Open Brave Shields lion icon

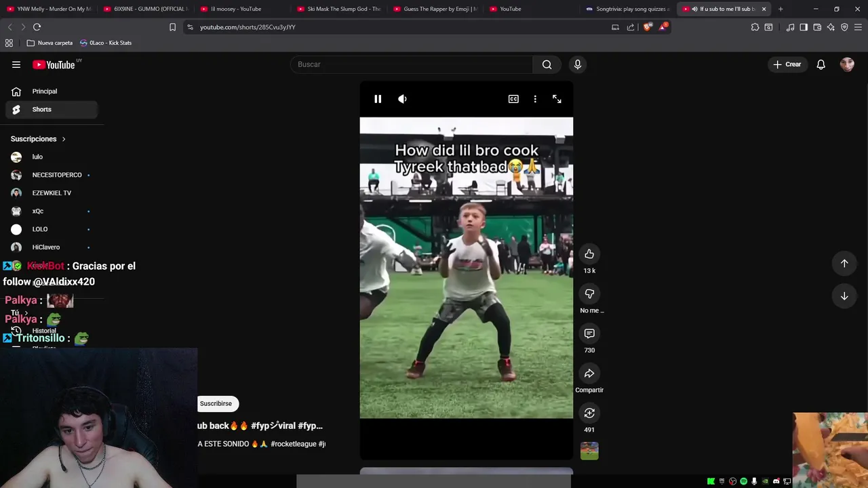[648, 27]
